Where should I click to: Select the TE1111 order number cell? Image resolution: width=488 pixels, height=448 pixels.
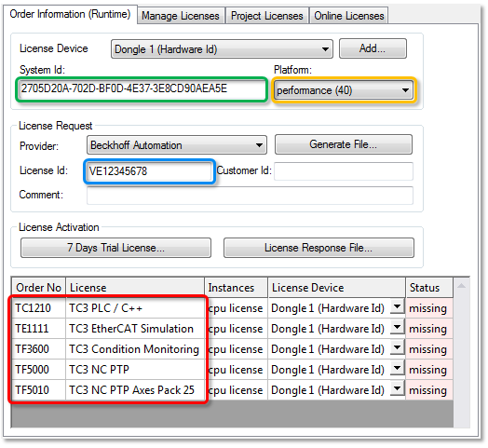coord(39,329)
